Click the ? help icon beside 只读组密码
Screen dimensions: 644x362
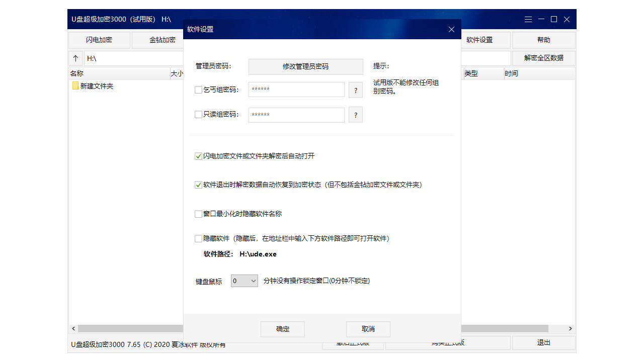click(355, 115)
